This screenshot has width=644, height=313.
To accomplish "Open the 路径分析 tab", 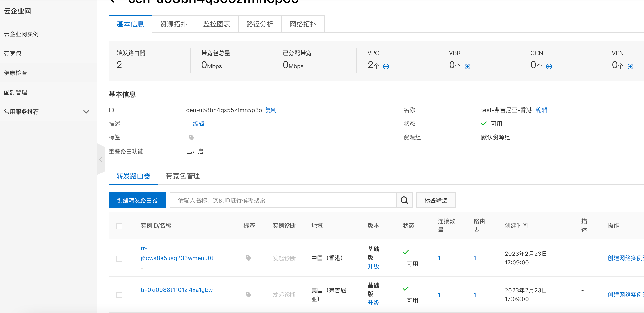I will 260,24.
